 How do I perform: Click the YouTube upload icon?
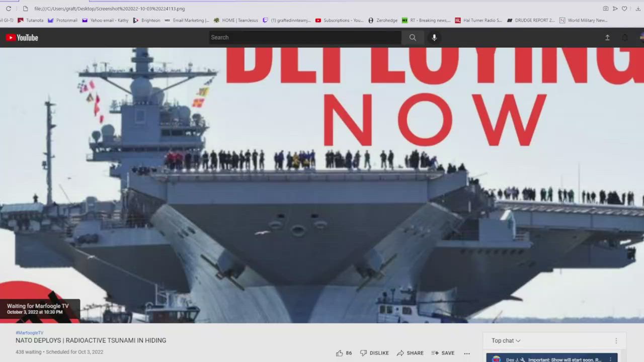tap(607, 38)
